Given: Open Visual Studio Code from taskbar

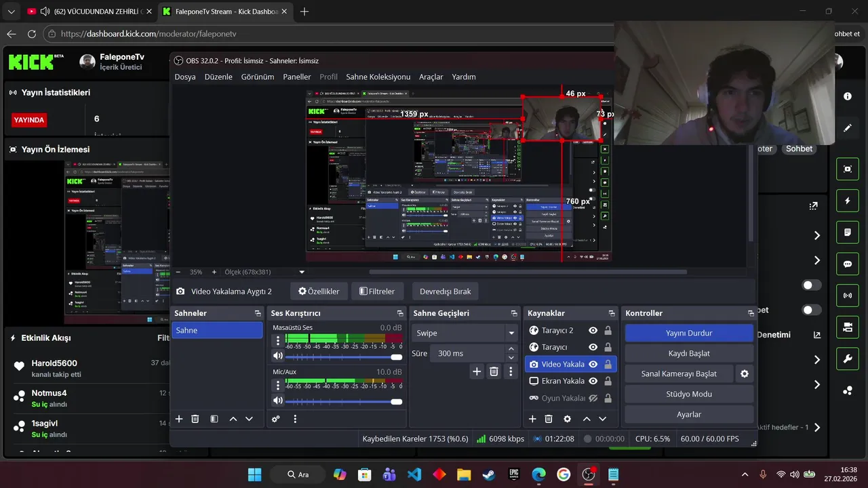Looking at the screenshot, I should click(414, 474).
